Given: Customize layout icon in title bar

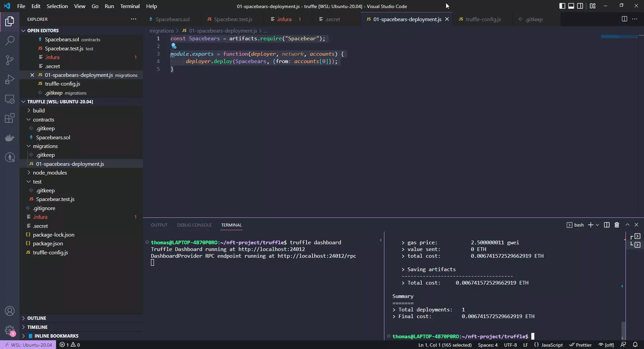Looking at the screenshot, I should point(593,6).
